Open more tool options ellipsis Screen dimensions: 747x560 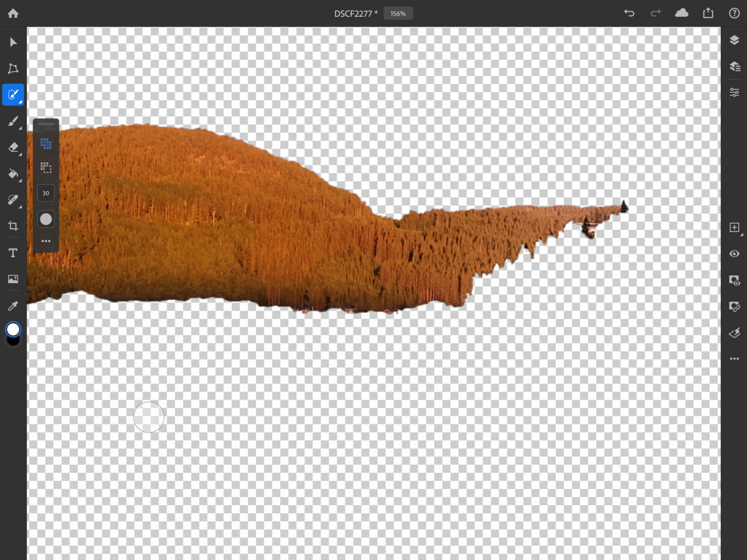(x=46, y=241)
